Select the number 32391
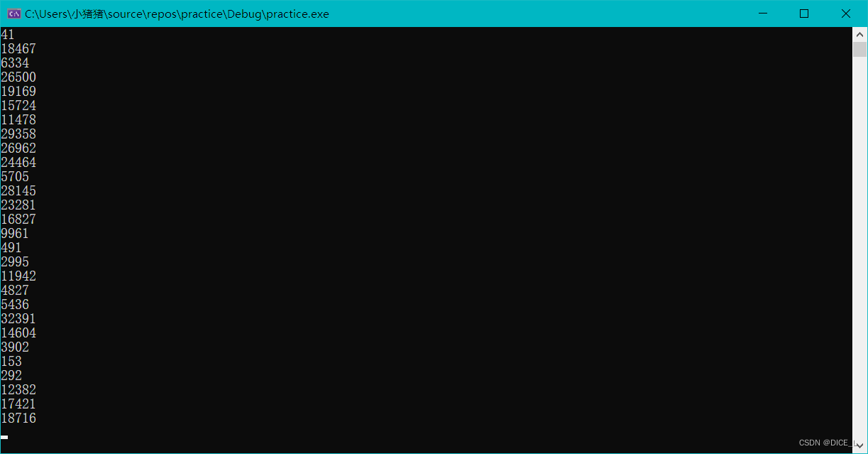Viewport: 868px width, 454px height. click(x=18, y=319)
